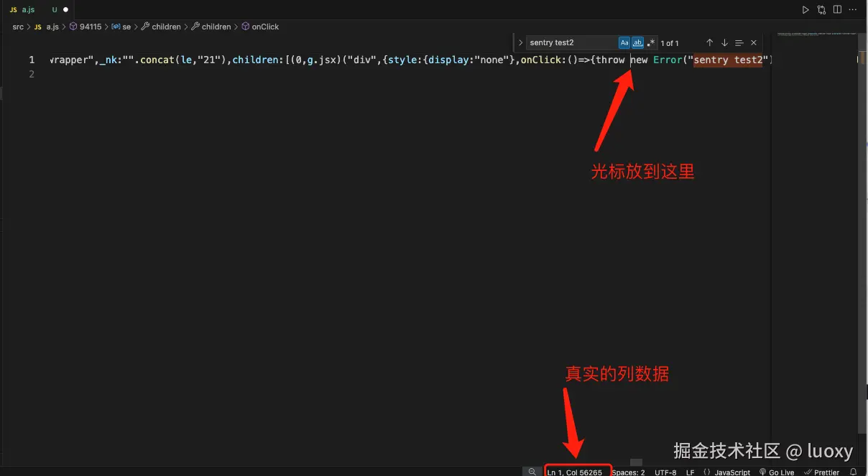Change end of line sequence LF
Viewport: 868px width, 476px height.
point(690,472)
